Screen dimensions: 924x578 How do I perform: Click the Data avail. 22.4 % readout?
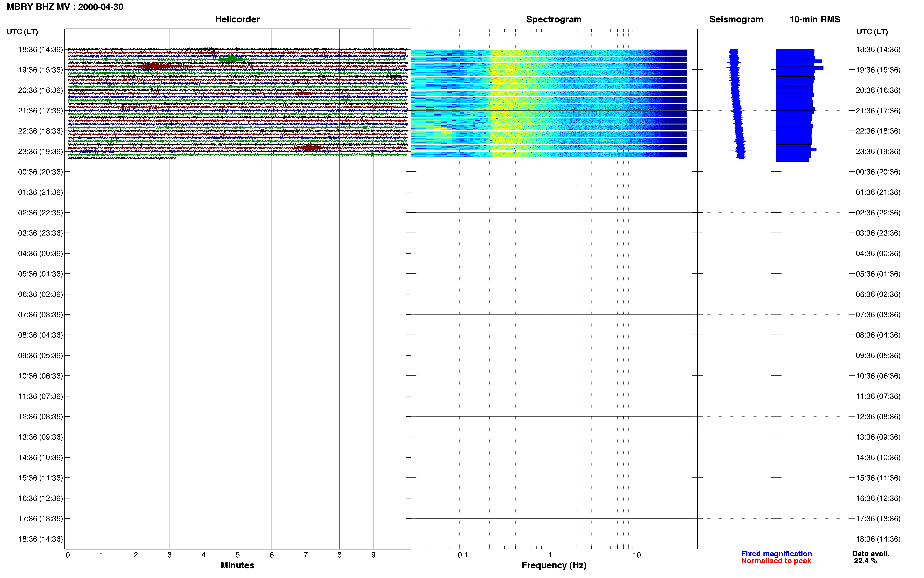click(x=870, y=557)
